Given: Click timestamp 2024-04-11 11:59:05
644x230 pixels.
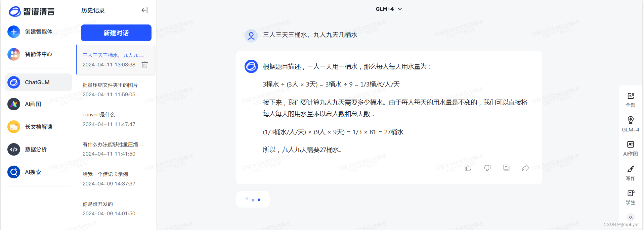Looking at the screenshot, I should click(x=109, y=95).
